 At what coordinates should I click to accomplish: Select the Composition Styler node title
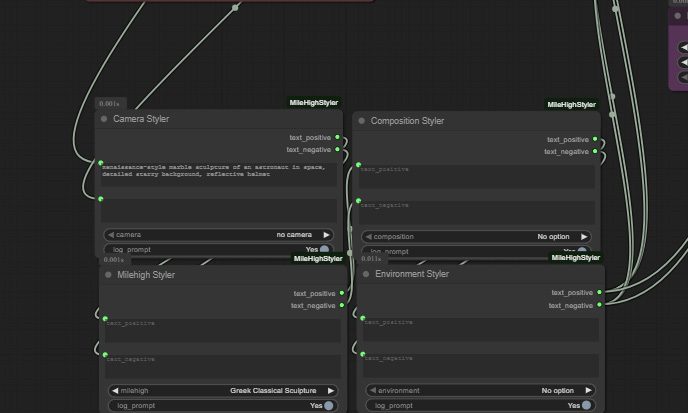[x=407, y=121]
